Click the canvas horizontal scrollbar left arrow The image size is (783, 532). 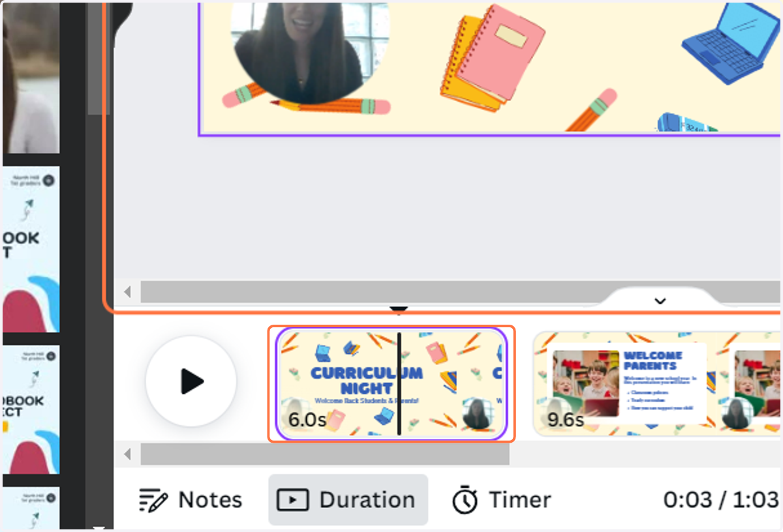128,291
